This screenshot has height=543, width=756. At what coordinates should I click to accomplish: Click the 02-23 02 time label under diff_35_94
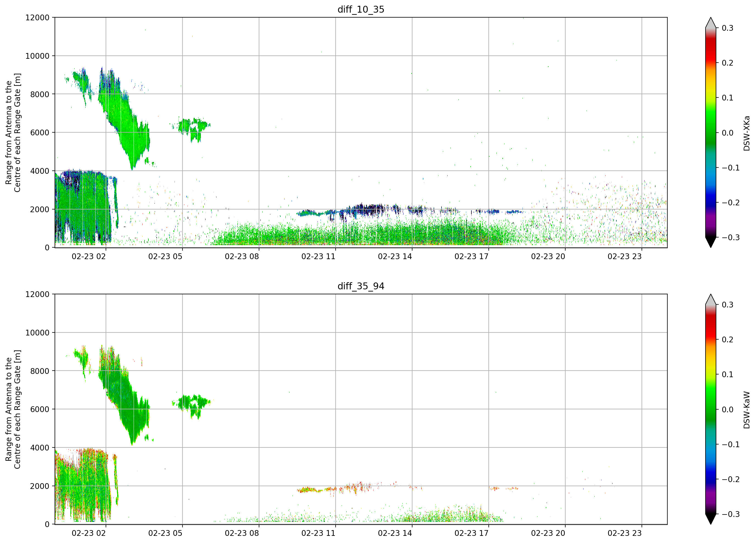(x=89, y=533)
